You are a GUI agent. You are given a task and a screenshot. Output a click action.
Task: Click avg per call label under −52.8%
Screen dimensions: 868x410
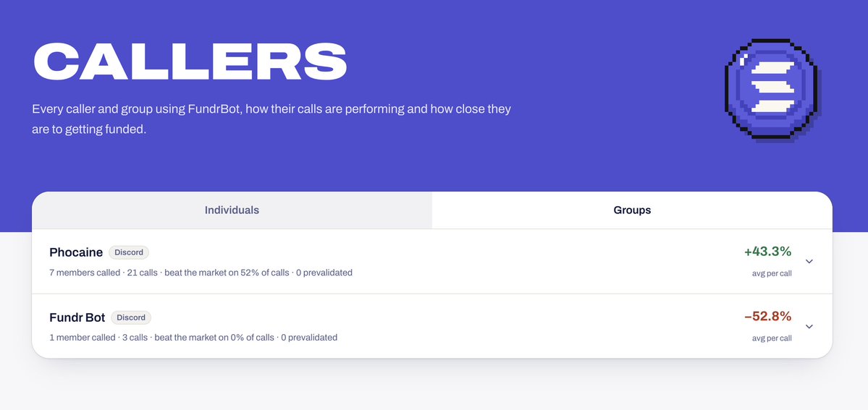772,338
